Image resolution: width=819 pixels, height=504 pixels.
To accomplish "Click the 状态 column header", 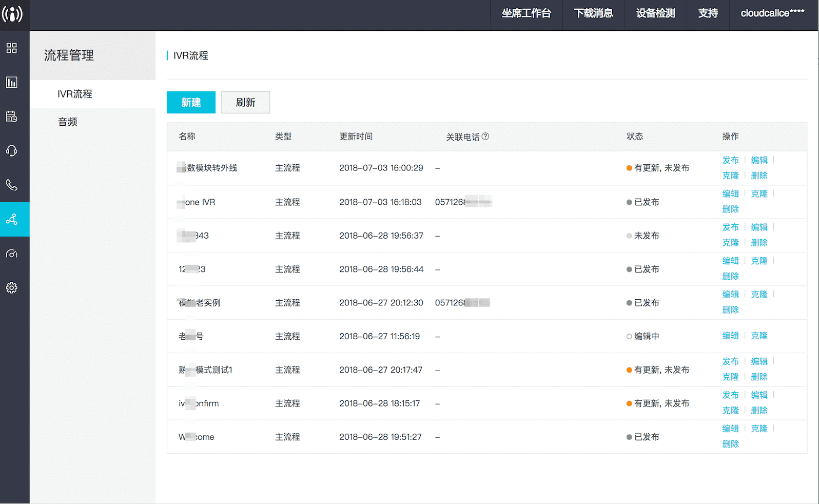I will click(635, 136).
